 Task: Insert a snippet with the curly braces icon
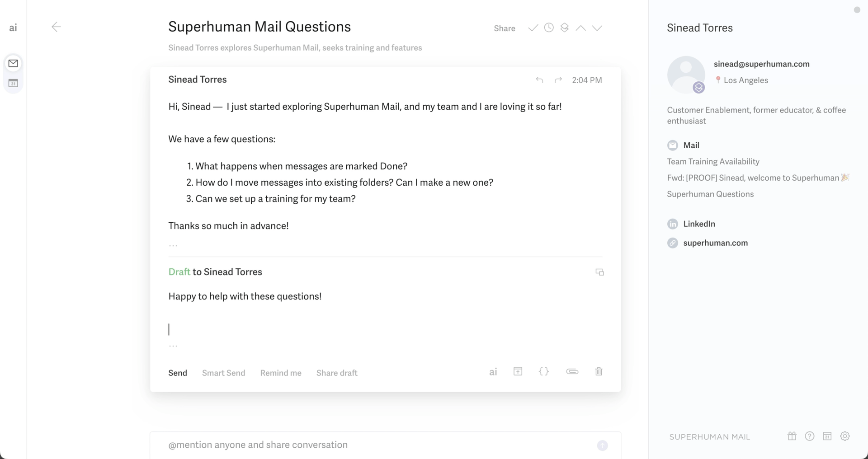(544, 371)
